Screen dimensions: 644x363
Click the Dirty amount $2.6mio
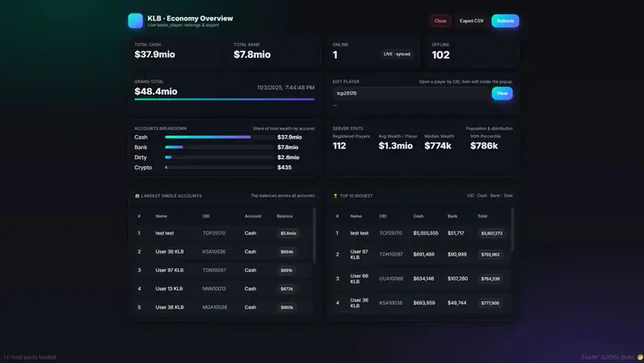click(x=288, y=157)
